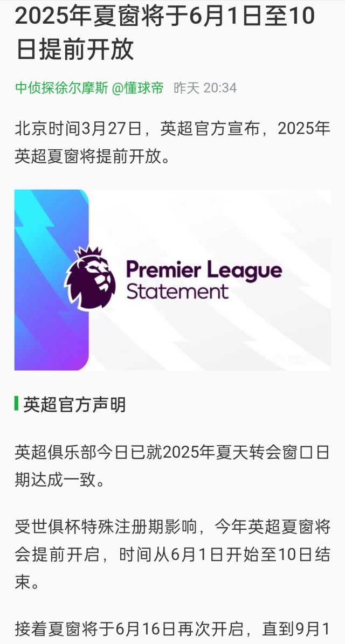Click the 'Statement' word in banner
345x644 pixels.
(x=177, y=293)
